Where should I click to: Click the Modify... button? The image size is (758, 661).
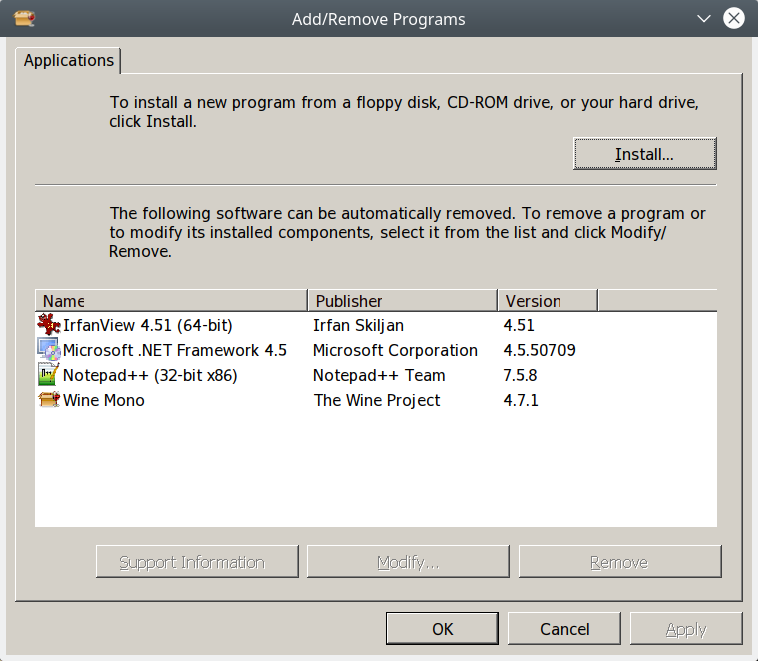pos(408,562)
